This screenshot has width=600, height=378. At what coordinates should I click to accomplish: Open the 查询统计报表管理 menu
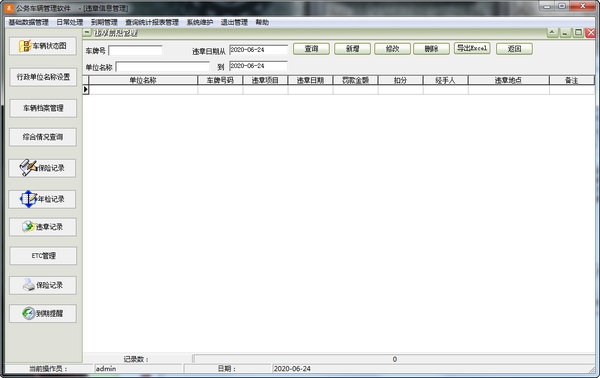tap(152, 22)
